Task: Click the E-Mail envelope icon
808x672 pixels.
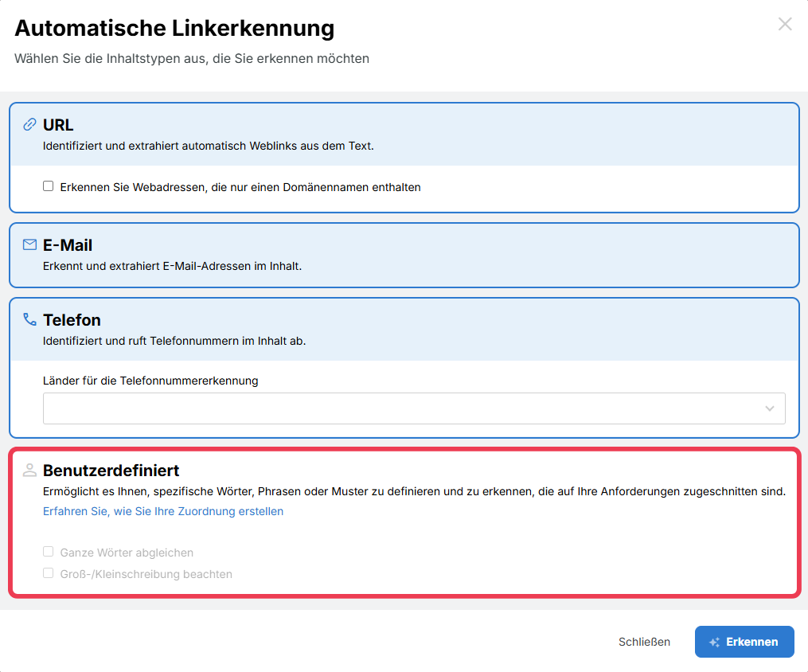Action: 30,244
